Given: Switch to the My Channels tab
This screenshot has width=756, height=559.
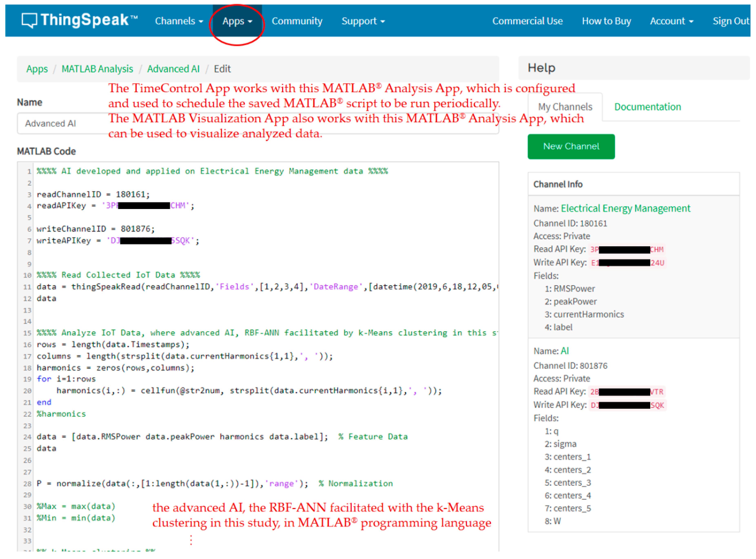Looking at the screenshot, I should point(565,107).
